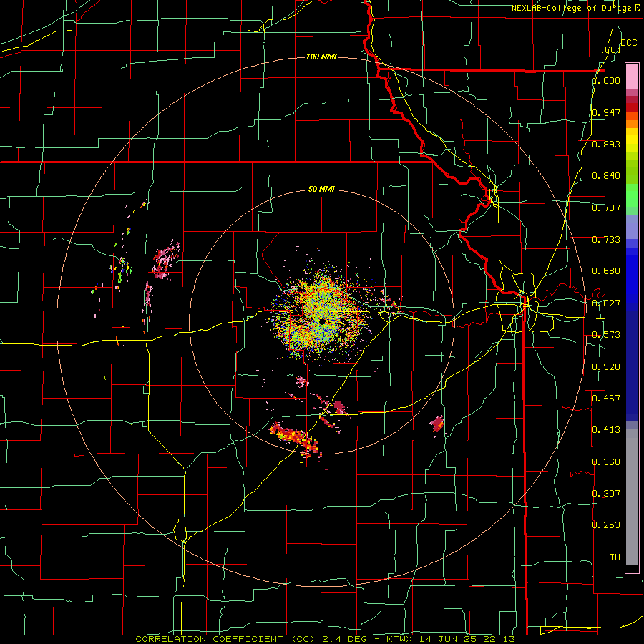Click the 50 NMI range ring label
This screenshot has width=644, height=644.
(x=321, y=190)
